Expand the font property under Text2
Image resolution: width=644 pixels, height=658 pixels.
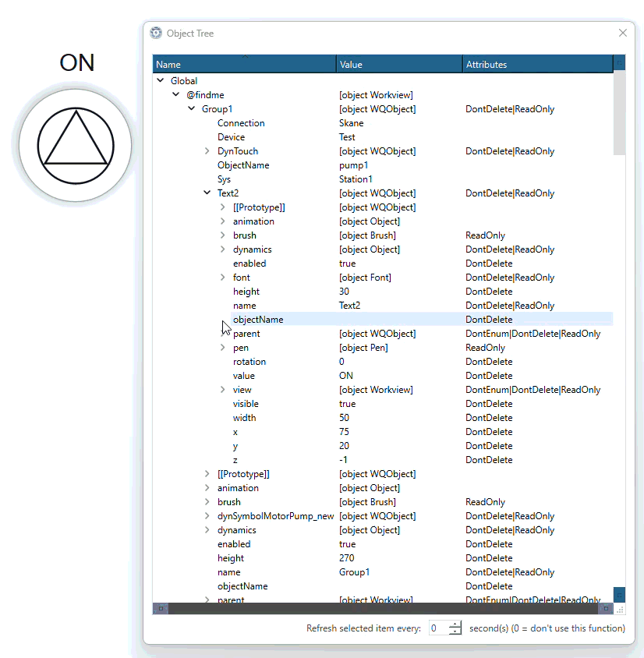pyautogui.click(x=223, y=278)
